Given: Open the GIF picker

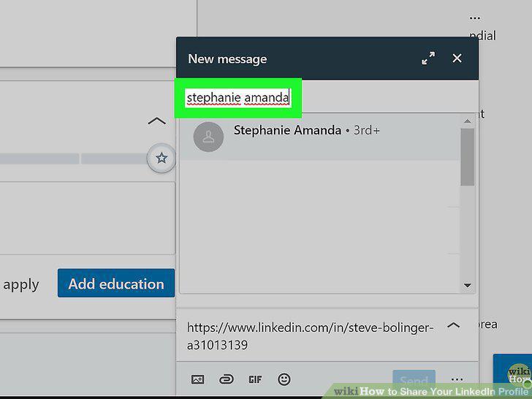Looking at the screenshot, I should pyautogui.click(x=255, y=379).
